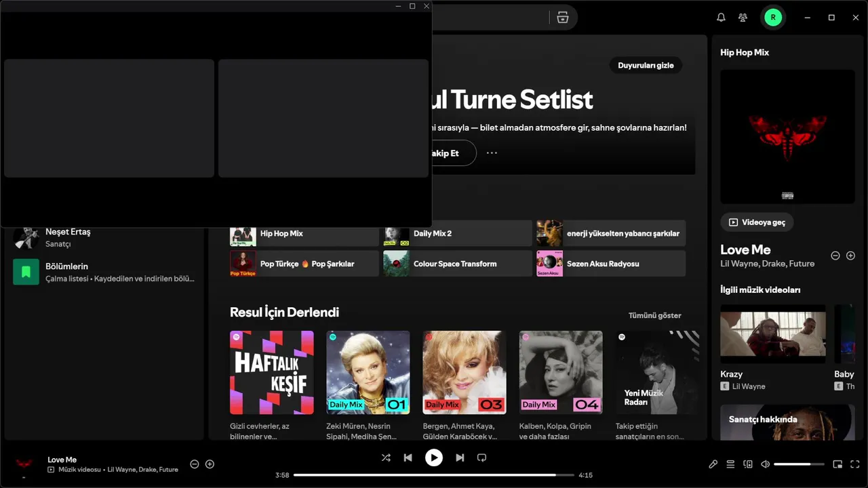Image resolution: width=868 pixels, height=488 pixels.
Task: Click Videoya geç button
Action: [x=757, y=222]
